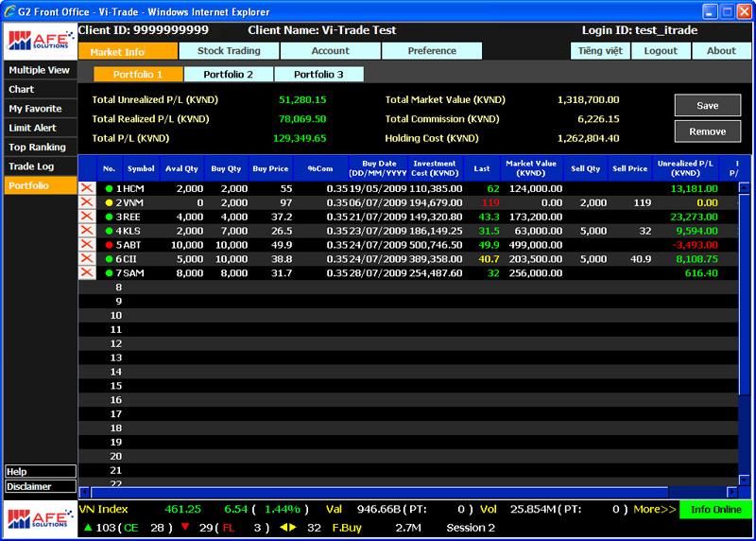Click the yellow status dot for VNM
Screen dimensions: 756x541
[x=109, y=202]
